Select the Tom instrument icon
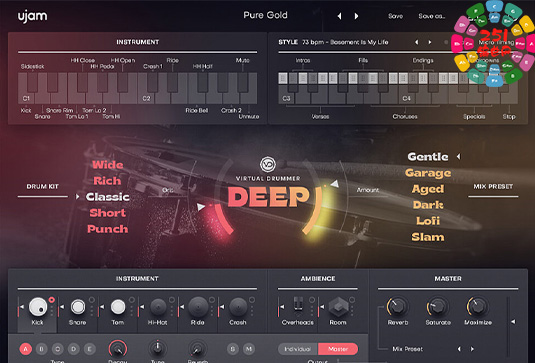Image resolution: width=535 pixels, height=363 pixels. point(118,306)
